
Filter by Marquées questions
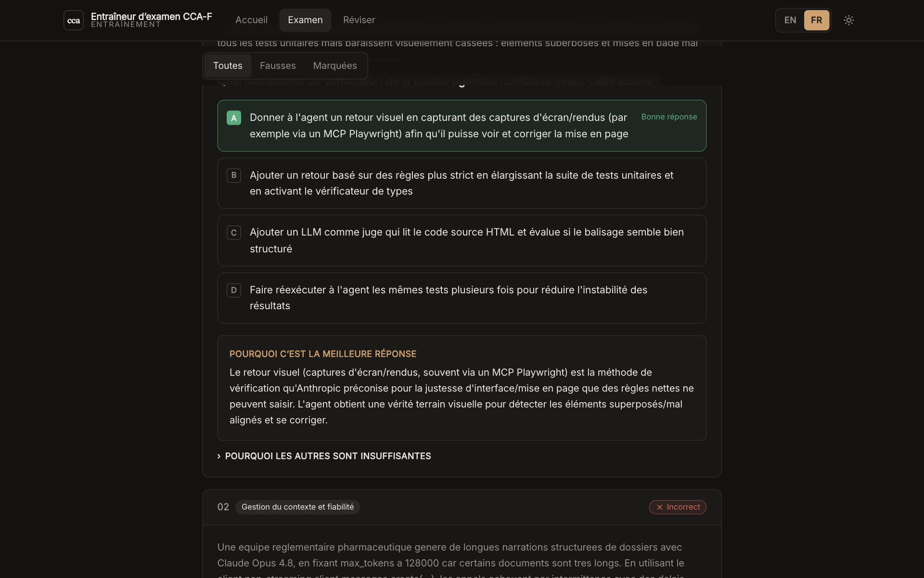click(335, 66)
